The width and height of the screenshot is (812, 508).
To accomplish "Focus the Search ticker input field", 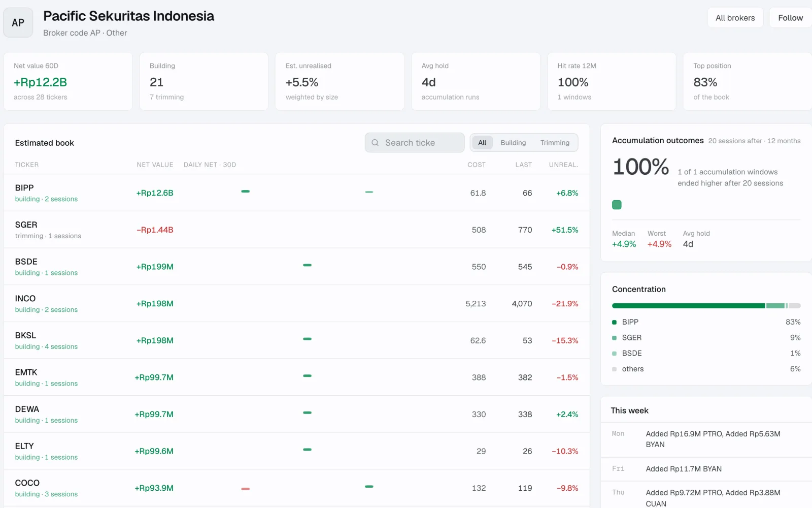I will point(415,143).
